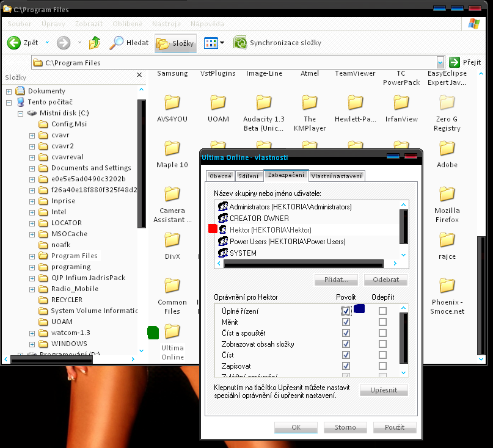
Task: Select Power Users group in list
Action: [x=307, y=242]
